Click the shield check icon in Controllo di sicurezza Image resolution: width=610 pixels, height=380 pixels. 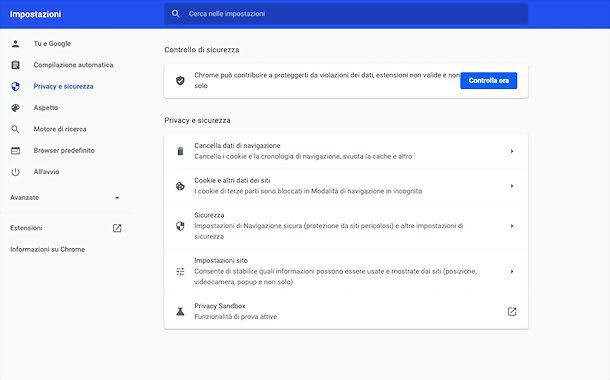click(x=180, y=81)
